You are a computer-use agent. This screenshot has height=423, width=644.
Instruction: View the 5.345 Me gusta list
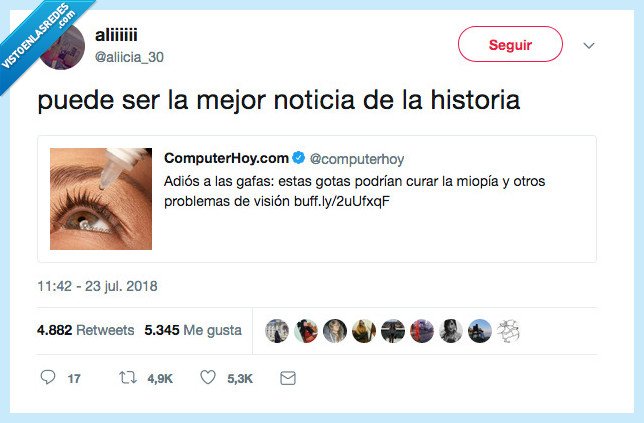pos(193,330)
